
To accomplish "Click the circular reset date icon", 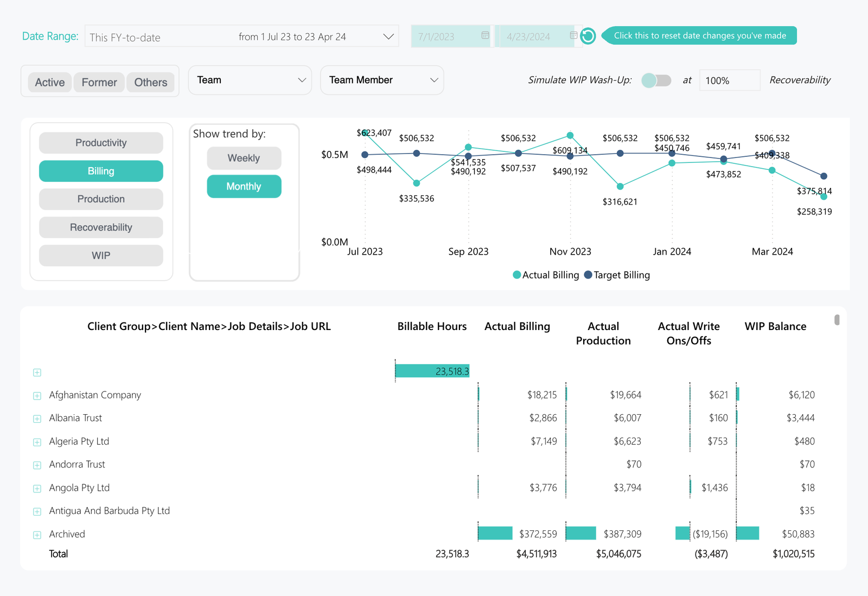I will (x=588, y=36).
